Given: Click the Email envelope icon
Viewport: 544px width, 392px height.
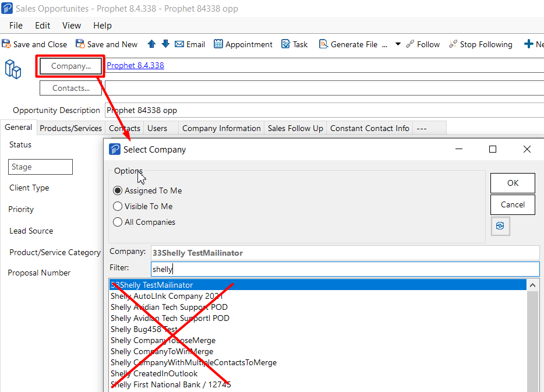Looking at the screenshot, I should 179,44.
